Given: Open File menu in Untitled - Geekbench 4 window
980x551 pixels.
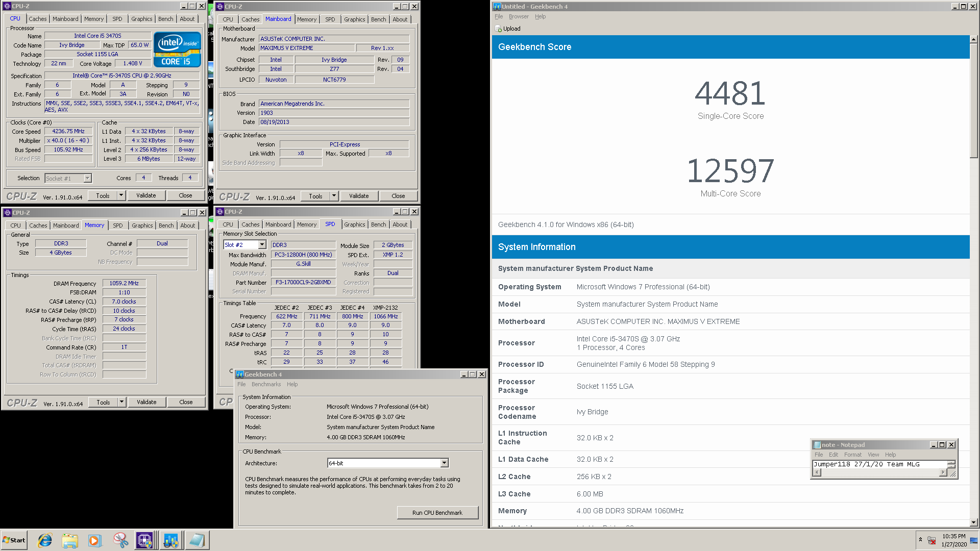Looking at the screenshot, I should coord(499,17).
